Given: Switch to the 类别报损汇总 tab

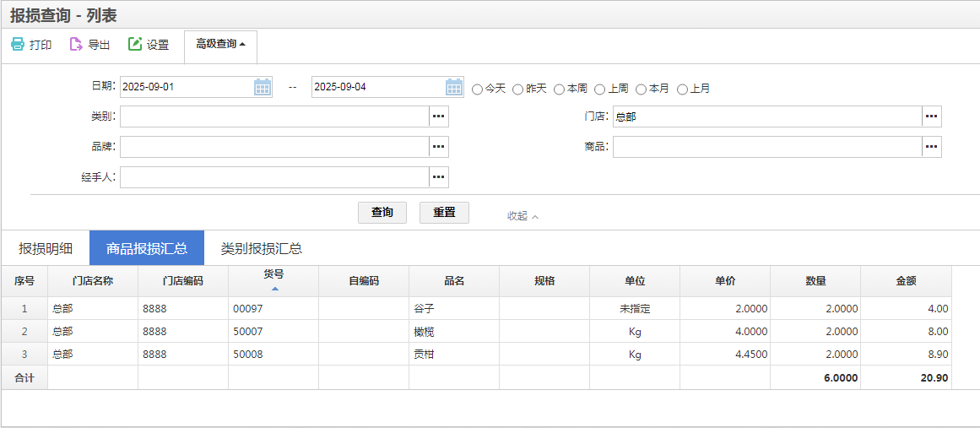Looking at the screenshot, I should click(x=262, y=248).
